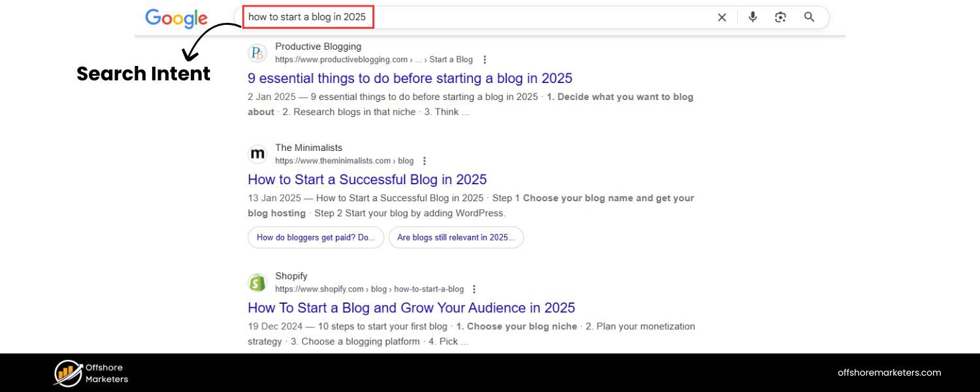Open more options for Productive Blogging result
This screenshot has width=980, height=392.
pyautogui.click(x=485, y=59)
